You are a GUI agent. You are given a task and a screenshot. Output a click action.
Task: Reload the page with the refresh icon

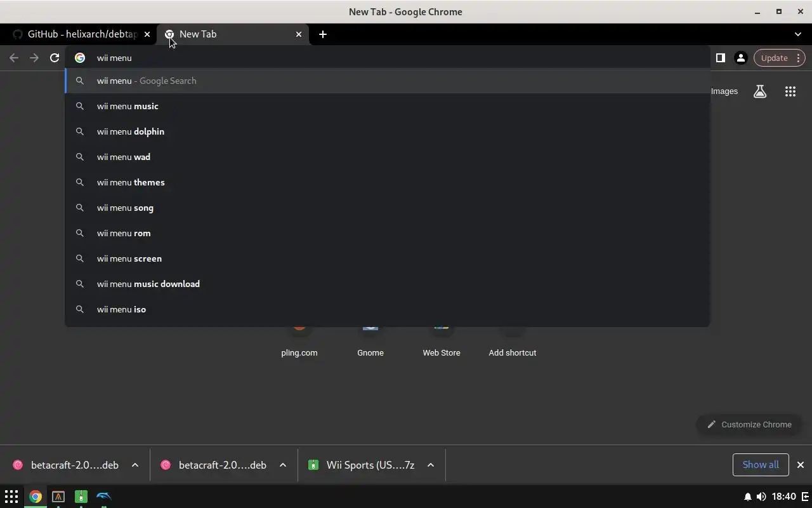[x=55, y=58]
